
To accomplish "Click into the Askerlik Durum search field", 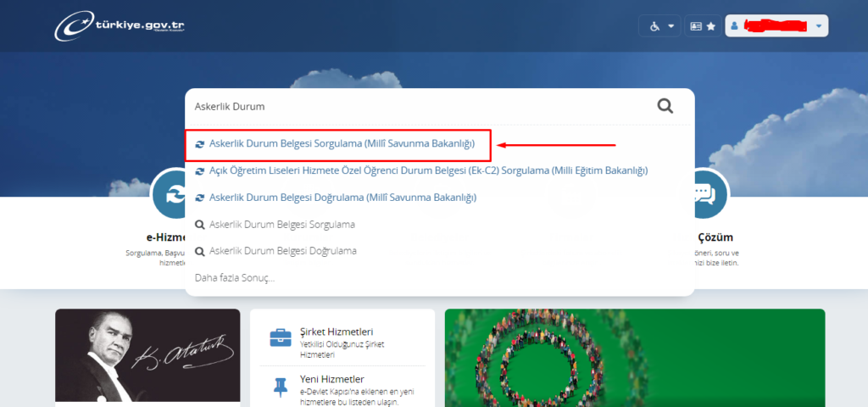I will [415, 107].
